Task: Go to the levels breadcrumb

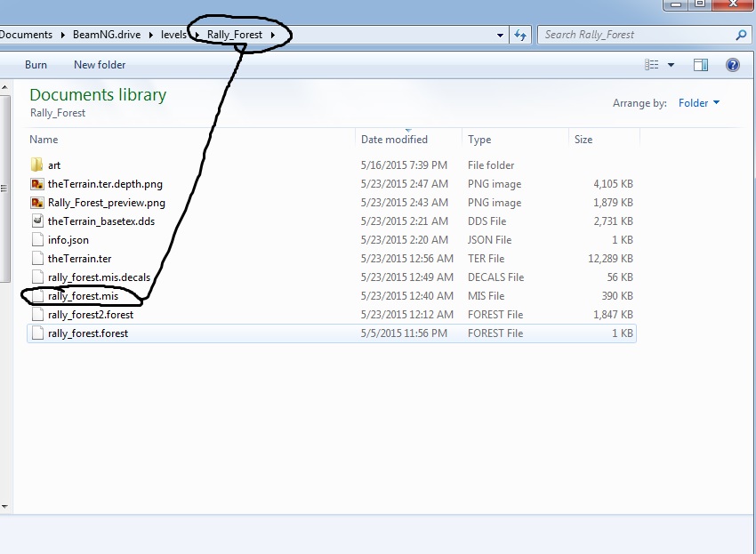Action: (173, 35)
